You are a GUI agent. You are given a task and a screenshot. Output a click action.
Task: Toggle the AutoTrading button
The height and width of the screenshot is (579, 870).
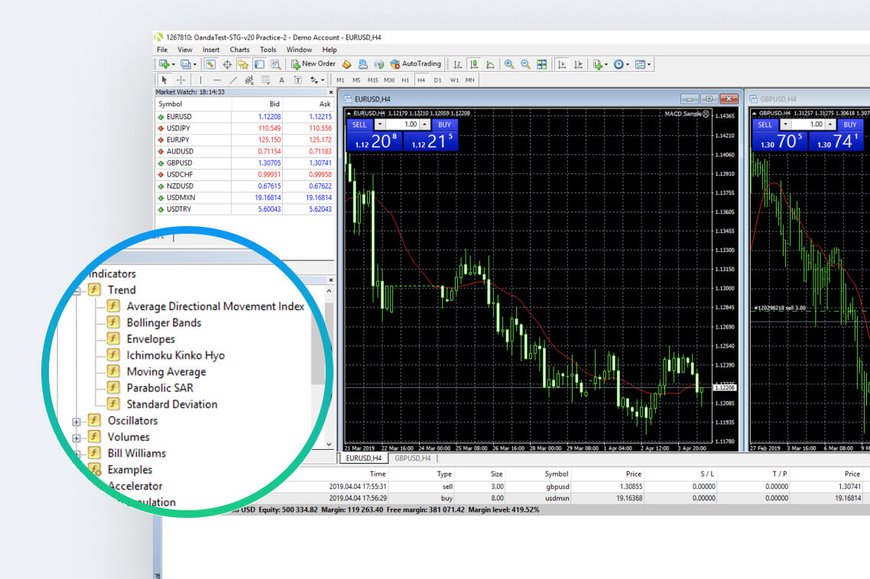pyautogui.click(x=415, y=64)
